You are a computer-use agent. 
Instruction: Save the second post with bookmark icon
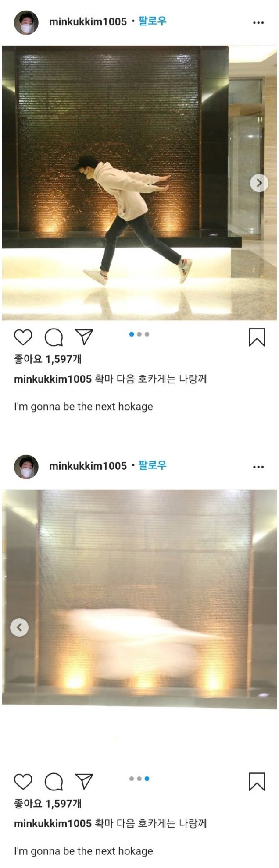257,781
